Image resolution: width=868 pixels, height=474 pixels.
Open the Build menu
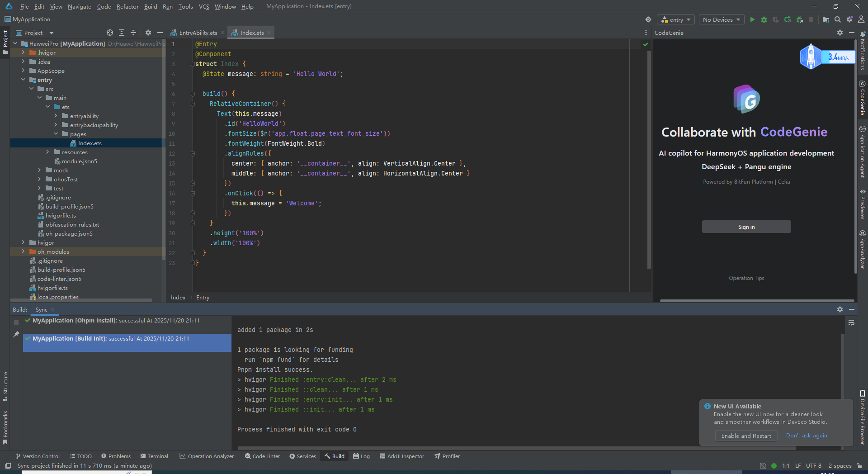click(151, 6)
